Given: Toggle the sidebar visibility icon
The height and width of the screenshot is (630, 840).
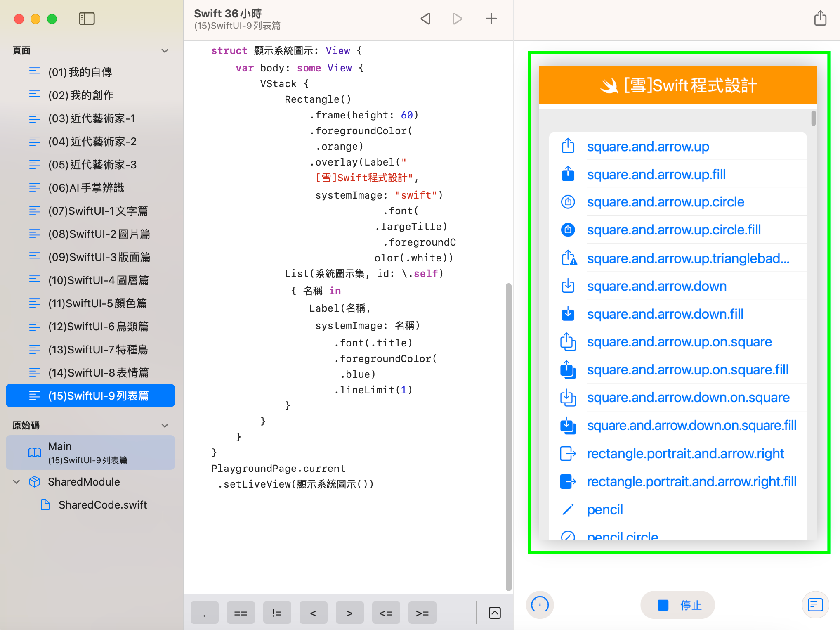Looking at the screenshot, I should [x=87, y=19].
